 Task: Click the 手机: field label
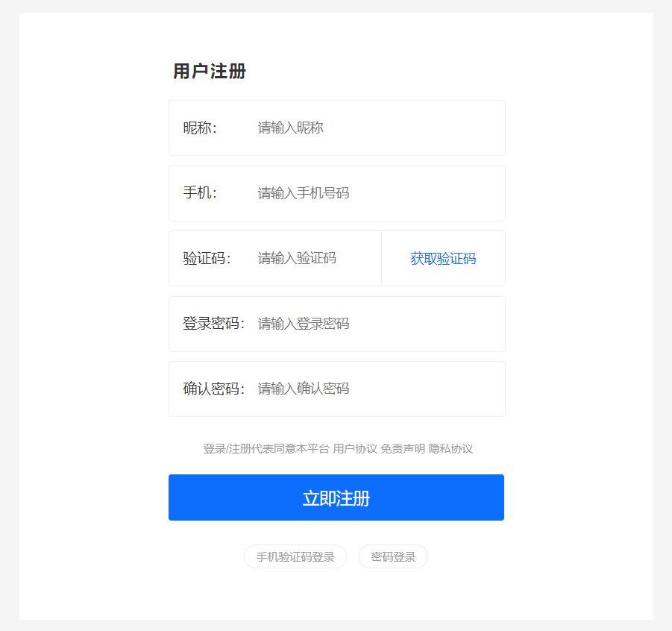(x=200, y=193)
